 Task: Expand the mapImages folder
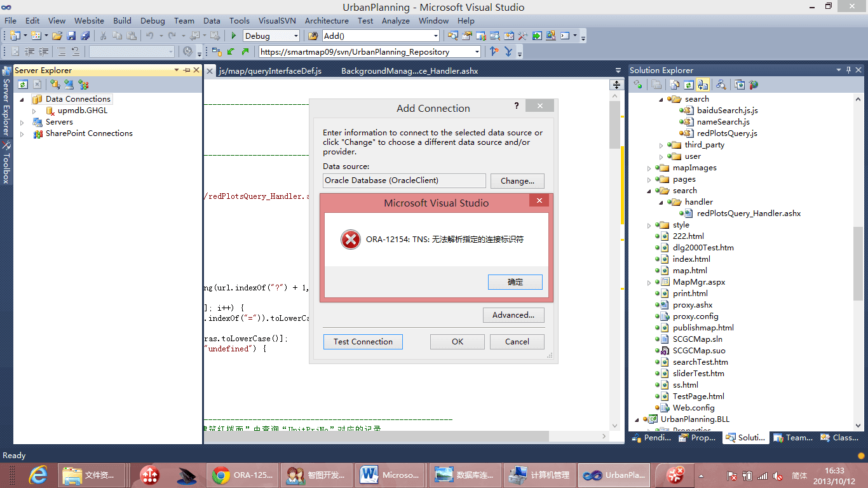649,168
